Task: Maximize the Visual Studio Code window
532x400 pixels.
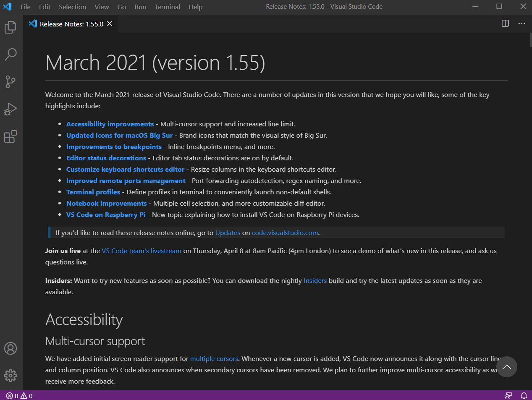Action: (499, 7)
